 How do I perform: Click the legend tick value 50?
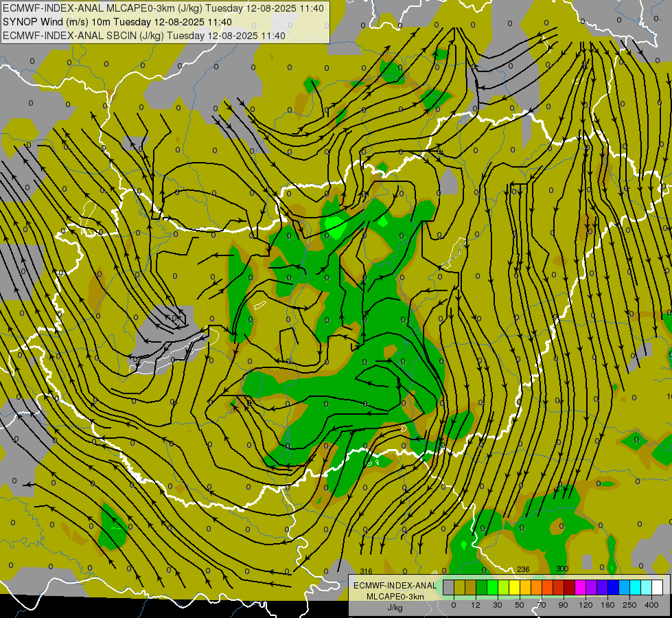pyautogui.click(x=520, y=605)
